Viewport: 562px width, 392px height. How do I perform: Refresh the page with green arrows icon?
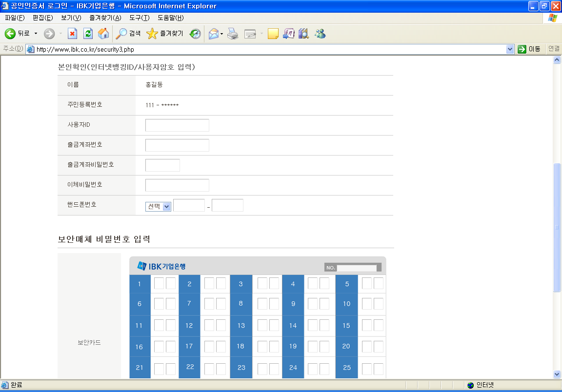[88, 34]
